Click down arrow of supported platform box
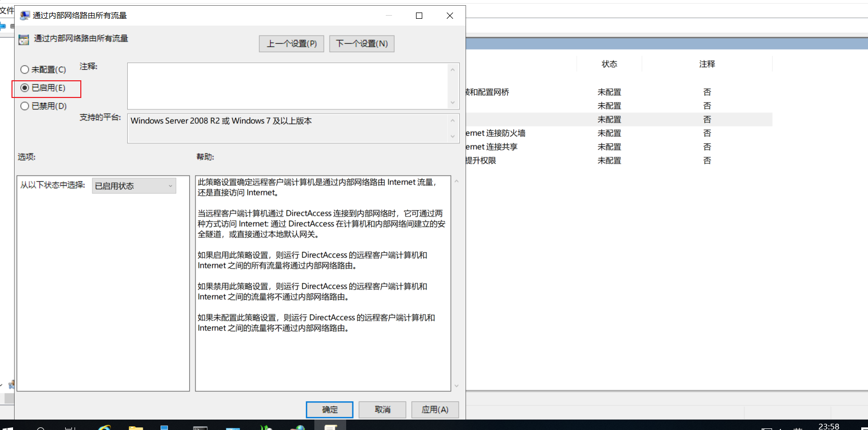 [453, 136]
